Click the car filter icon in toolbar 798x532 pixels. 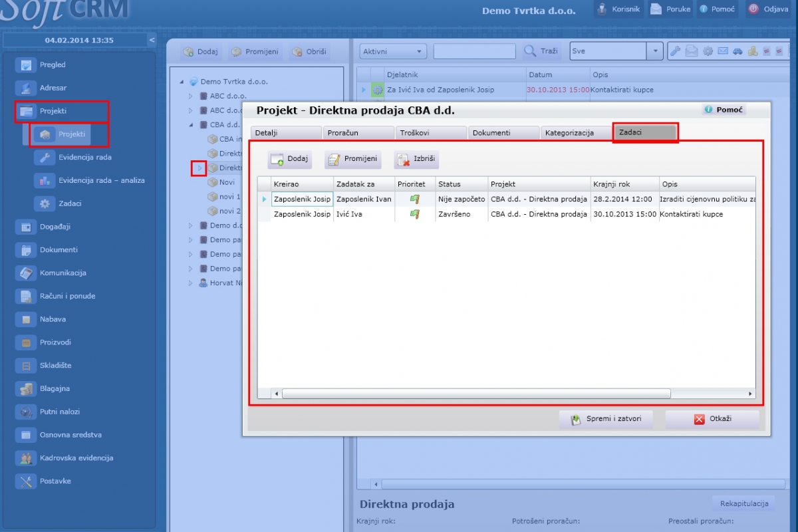pos(738,51)
